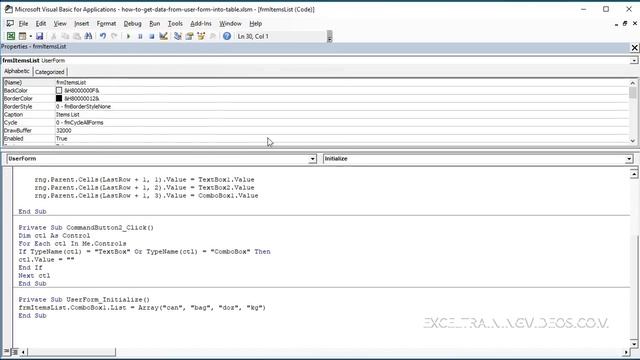Screen dimensions: 640x360
Task: Open the Add-Ins menu
Action: click(201, 24)
